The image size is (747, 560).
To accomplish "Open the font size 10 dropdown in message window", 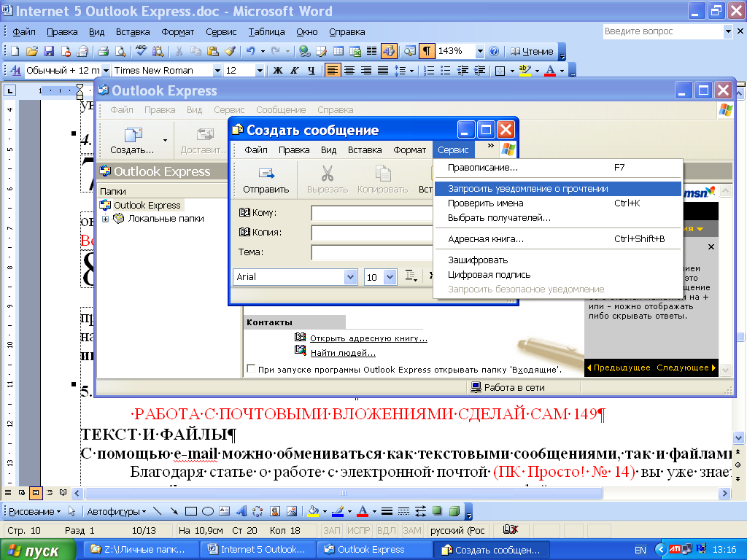I will pyautogui.click(x=390, y=276).
